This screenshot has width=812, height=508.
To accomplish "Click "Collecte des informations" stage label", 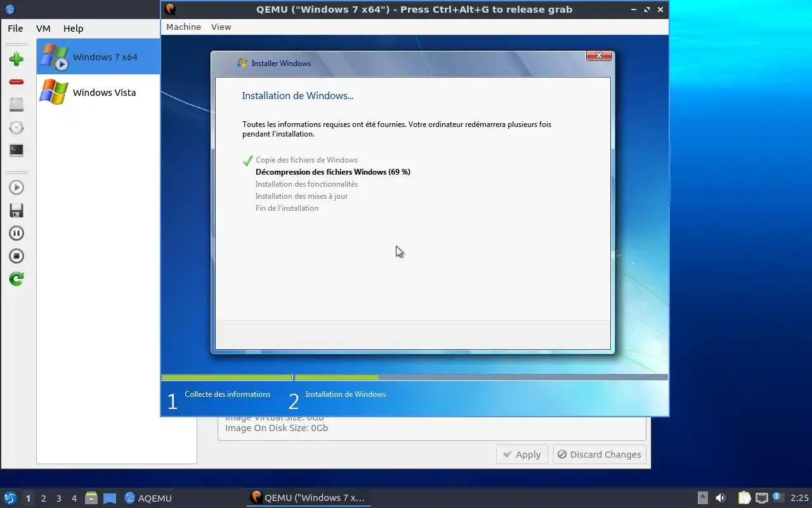I will [227, 394].
